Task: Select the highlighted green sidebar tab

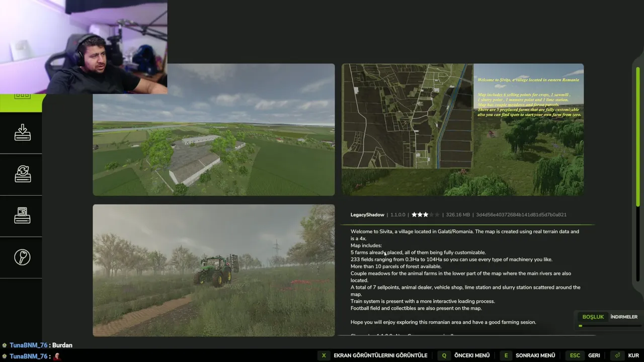Action: [21, 103]
